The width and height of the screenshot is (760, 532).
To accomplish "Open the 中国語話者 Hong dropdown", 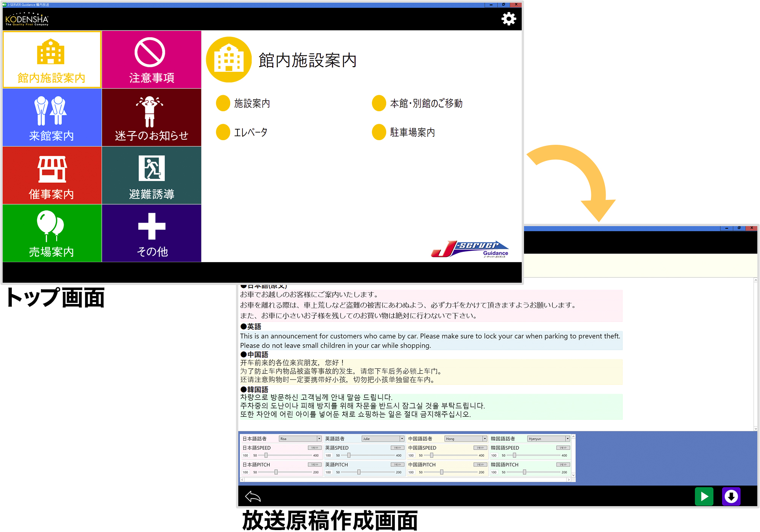I will click(x=466, y=439).
